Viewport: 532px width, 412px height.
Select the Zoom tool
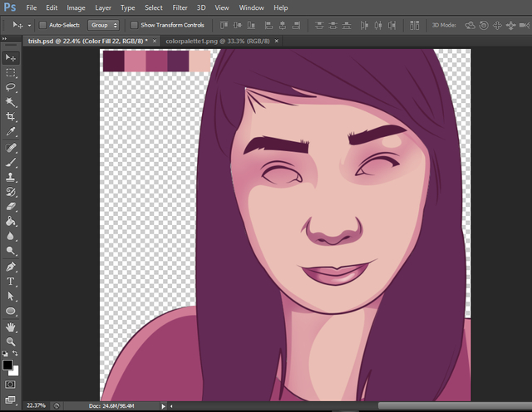[11, 341]
